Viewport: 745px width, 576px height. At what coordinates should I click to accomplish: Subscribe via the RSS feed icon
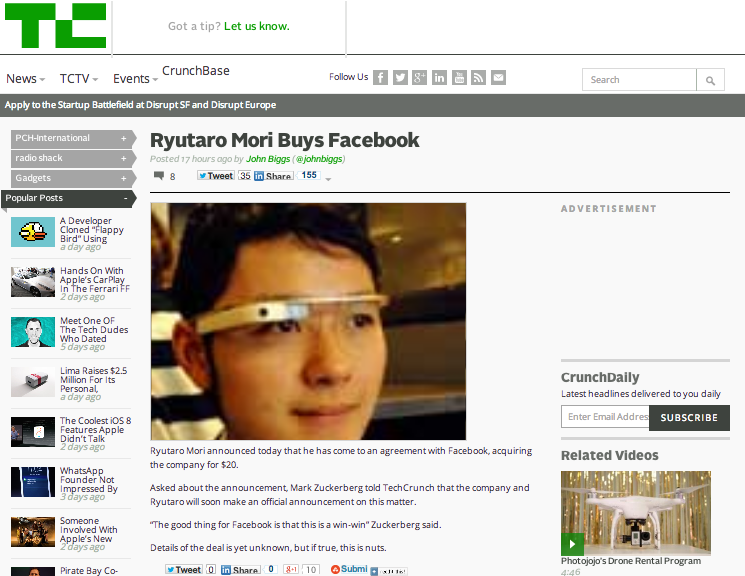point(479,78)
